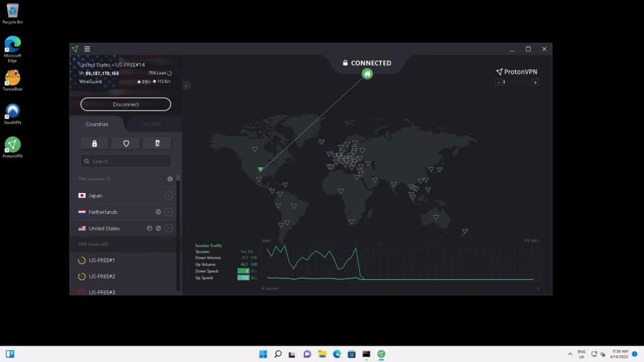644x362 pixels.
Task: Toggle Kill Switch with the switch icon
Action: point(157,143)
